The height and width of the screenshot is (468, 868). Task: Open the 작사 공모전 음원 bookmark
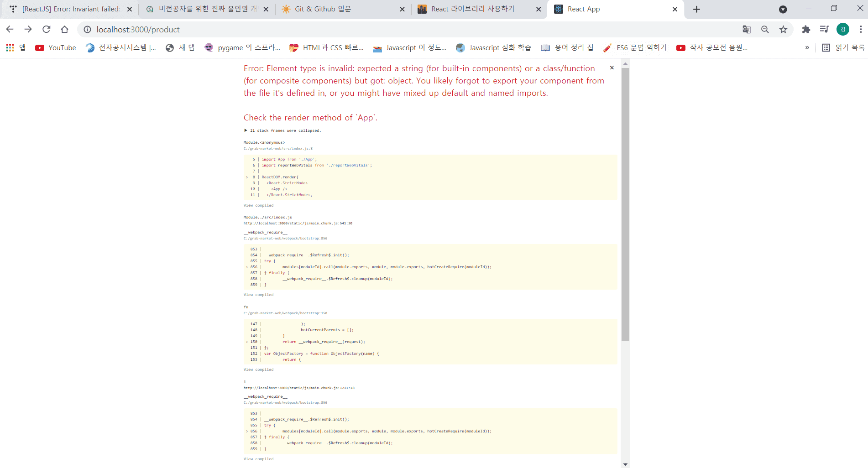click(712, 47)
